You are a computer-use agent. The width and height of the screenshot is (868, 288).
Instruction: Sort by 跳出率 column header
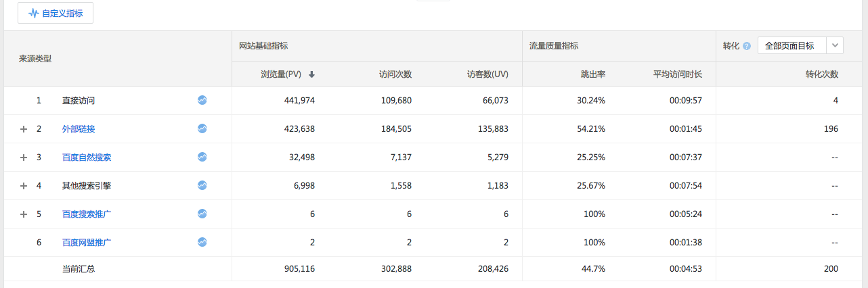click(x=592, y=74)
